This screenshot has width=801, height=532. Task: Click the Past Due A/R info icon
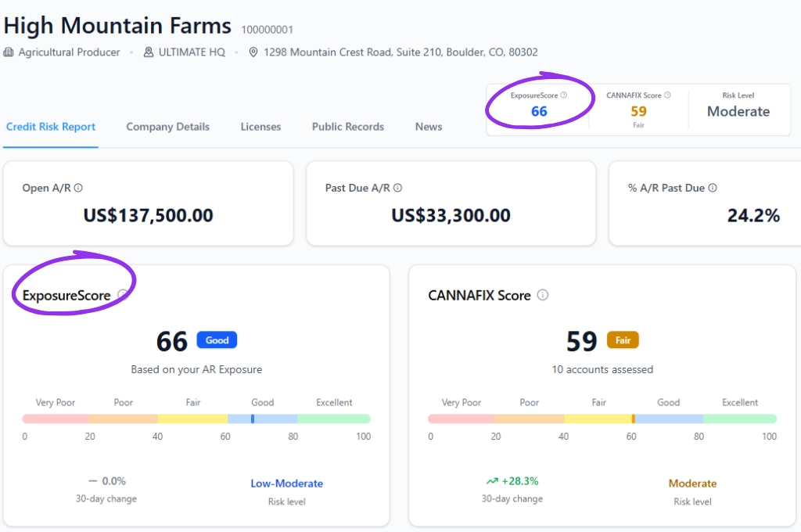[397, 188]
